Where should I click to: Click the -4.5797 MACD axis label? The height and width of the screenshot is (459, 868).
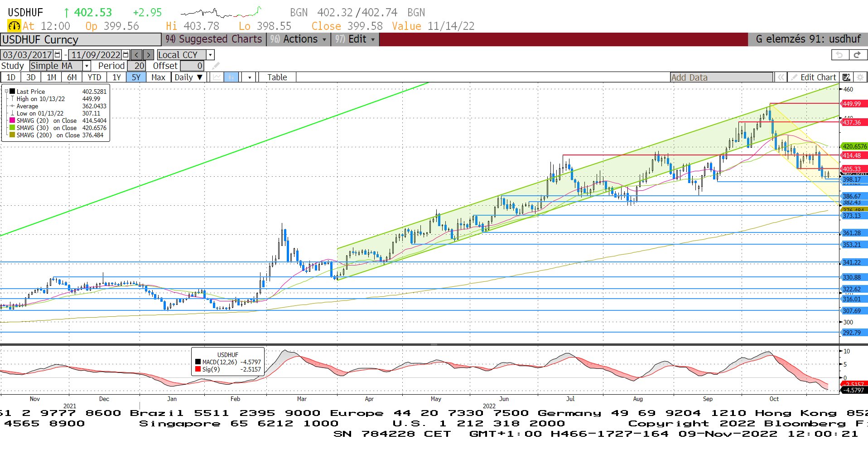pyautogui.click(x=854, y=390)
